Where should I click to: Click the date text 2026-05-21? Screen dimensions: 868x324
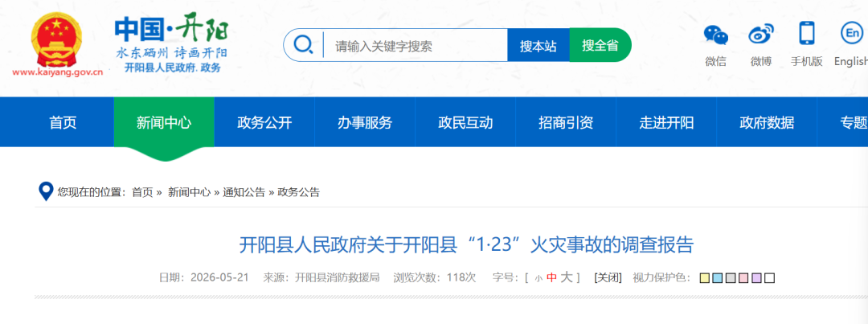coord(219,277)
